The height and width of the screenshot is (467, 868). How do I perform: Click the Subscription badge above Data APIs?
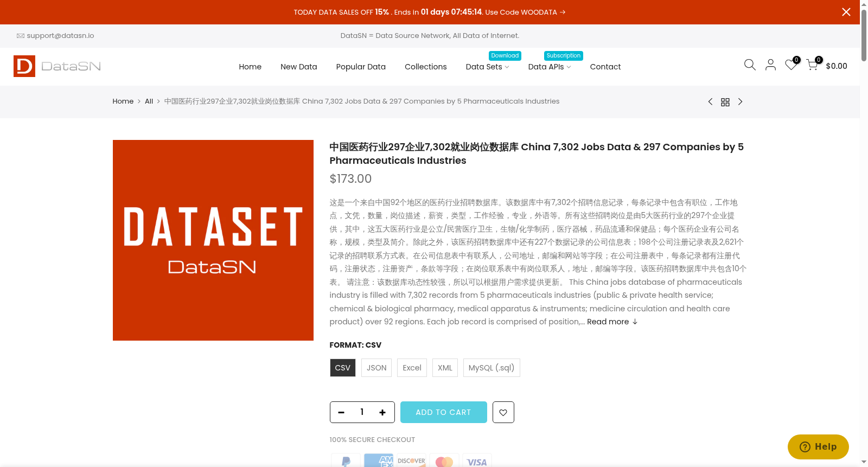pyautogui.click(x=564, y=56)
